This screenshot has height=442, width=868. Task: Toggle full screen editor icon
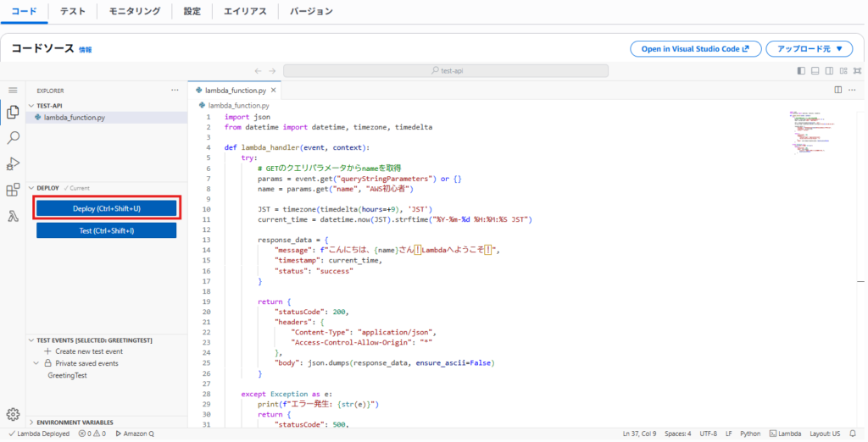(857, 71)
